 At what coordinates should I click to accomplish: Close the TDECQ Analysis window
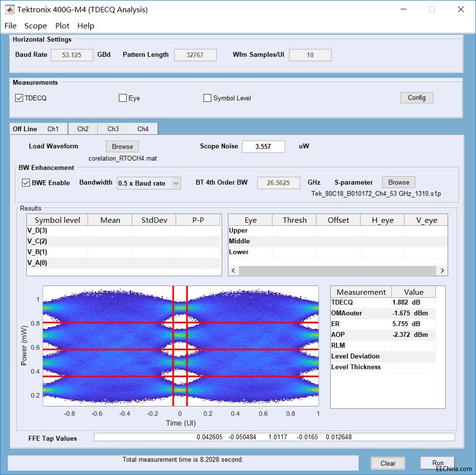(x=460, y=9)
